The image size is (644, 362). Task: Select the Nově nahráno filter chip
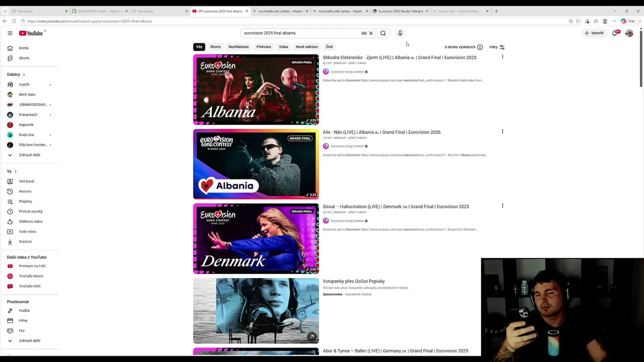click(x=307, y=47)
